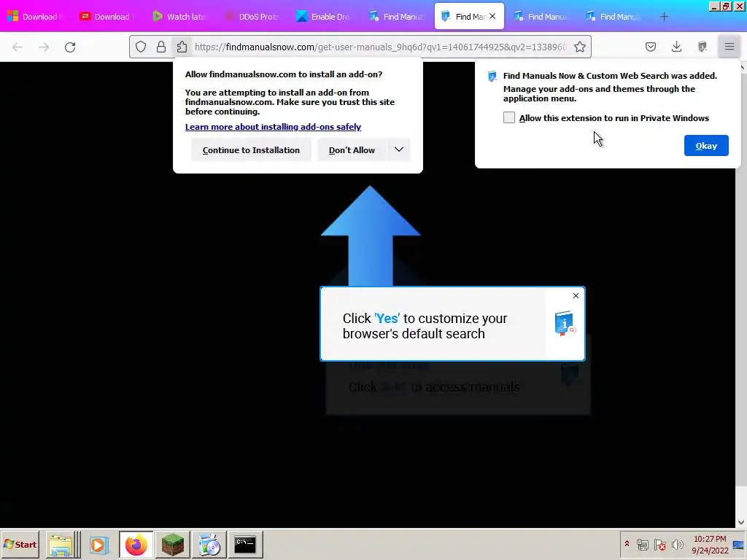Click the Firefox taskbar icon
The width and height of the screenshot is (747, 560).
tap(136, 545)
